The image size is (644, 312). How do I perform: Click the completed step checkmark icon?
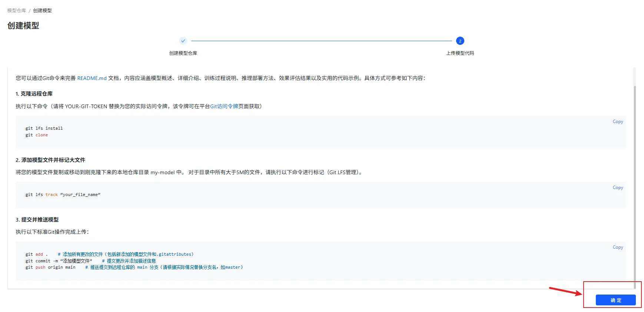tap(183, 41)
